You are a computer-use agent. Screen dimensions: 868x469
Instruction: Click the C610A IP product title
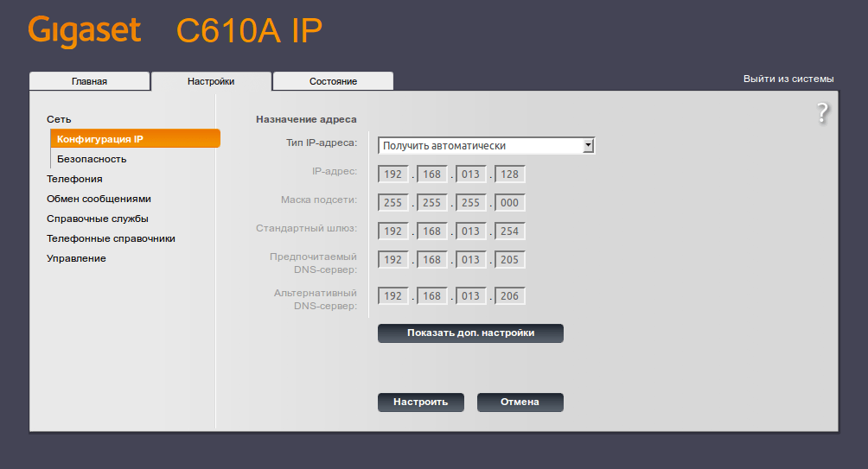point(249,31)
